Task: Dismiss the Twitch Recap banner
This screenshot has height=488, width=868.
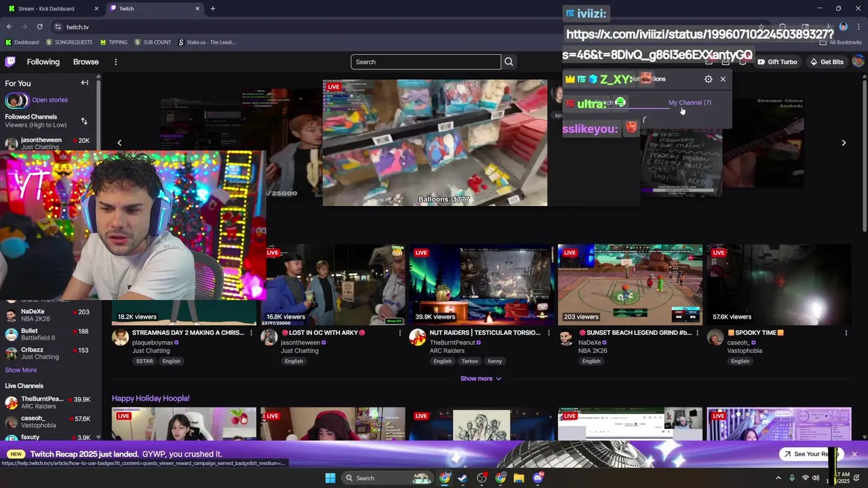Action: (x=854, y=454)
